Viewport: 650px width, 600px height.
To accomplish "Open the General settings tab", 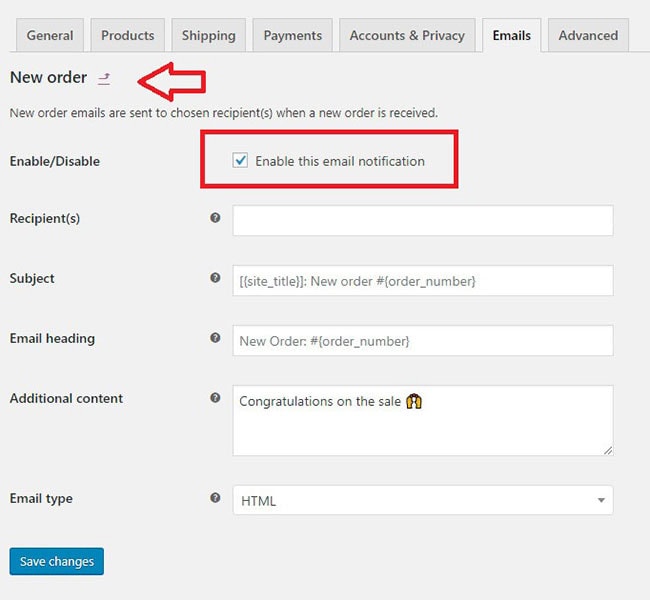I will 50,35.
